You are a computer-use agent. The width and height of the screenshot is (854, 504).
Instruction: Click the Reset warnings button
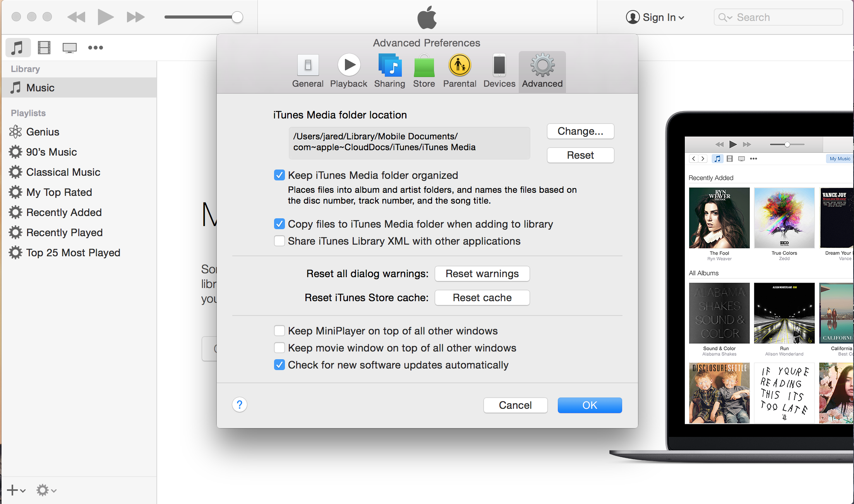pyautogui.click(x=482, y=274)
